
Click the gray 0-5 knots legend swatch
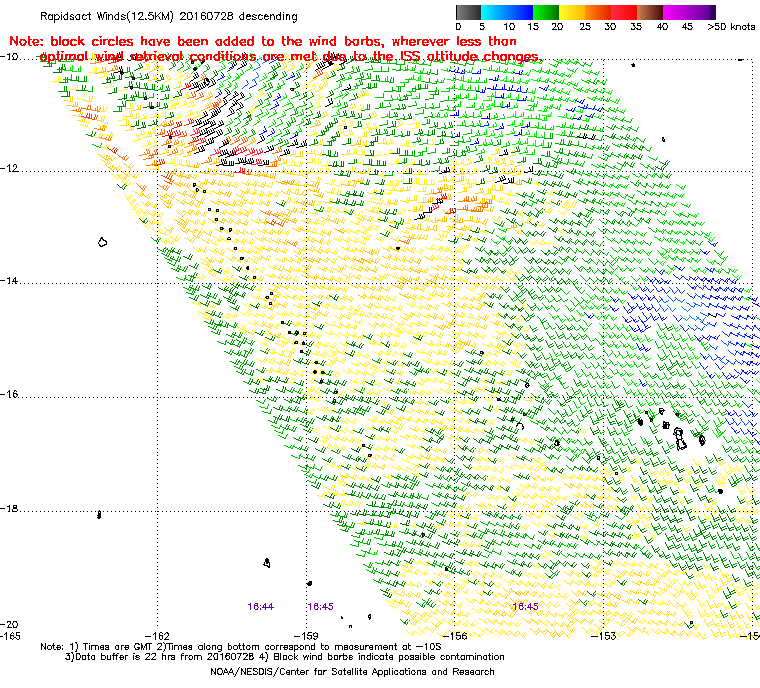click(x=468, y=12)
